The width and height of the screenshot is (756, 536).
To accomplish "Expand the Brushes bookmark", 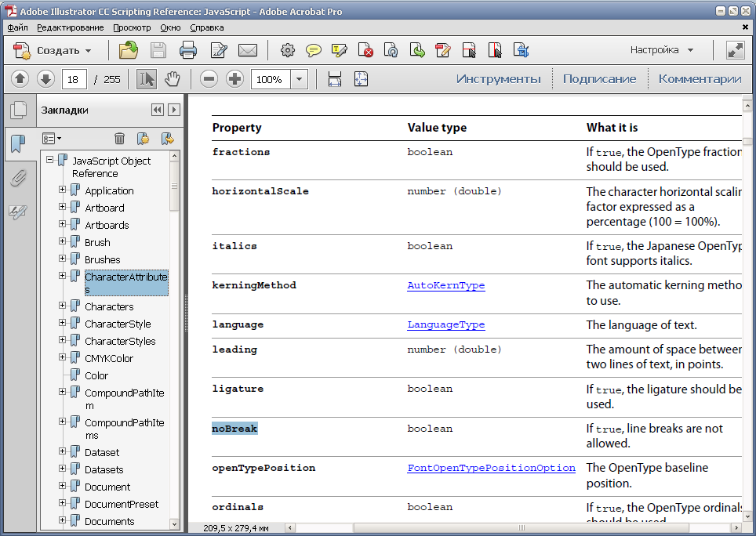I will point(62,258).
